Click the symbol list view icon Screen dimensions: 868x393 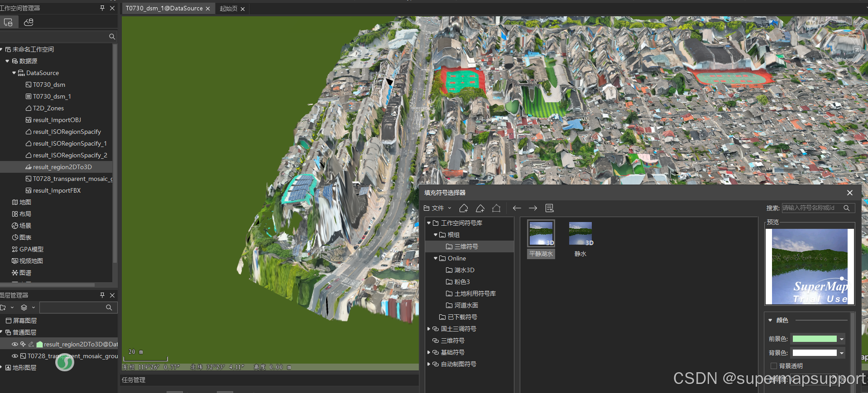550,208
